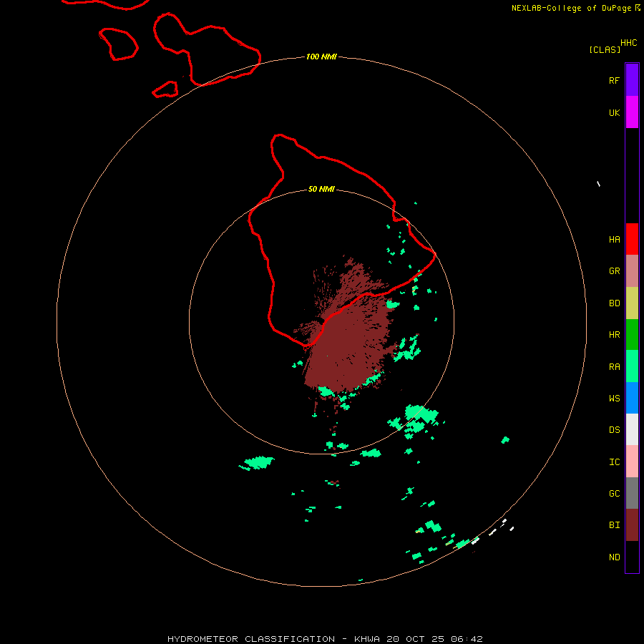Pick the HR dark green legend swatch
Image resolution: width=644 pixels, height=644 pixels.
[x=632, y=335]
